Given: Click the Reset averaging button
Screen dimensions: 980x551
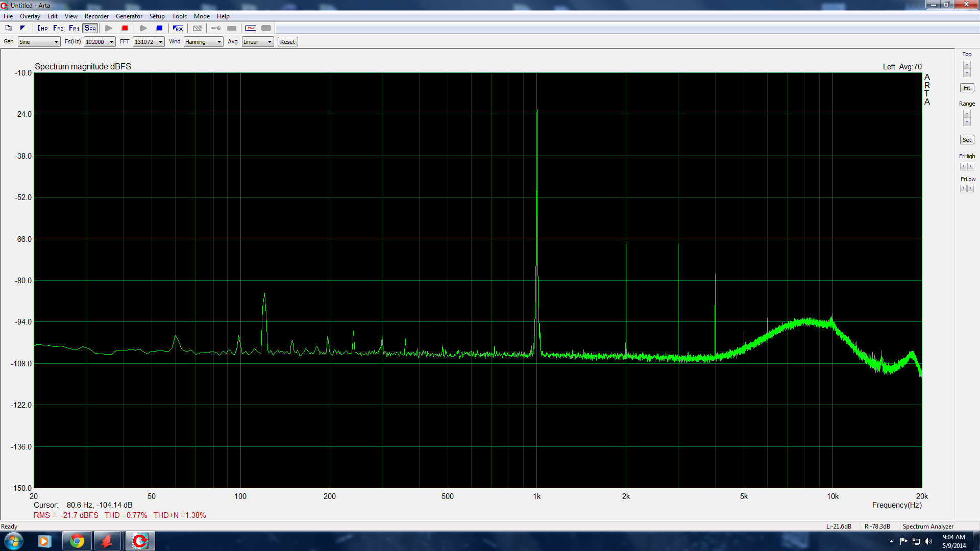Looking at the screenshot, I should click(287, 42).
